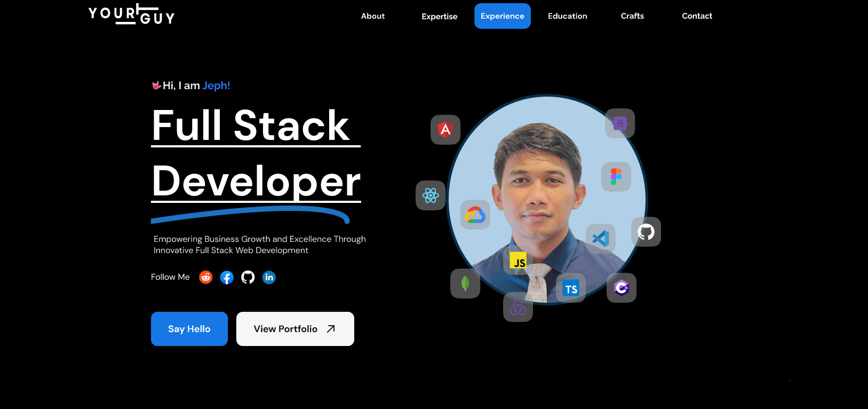Click the View Portfolio button
Image resolution: width=868 pixels, height=409 pixels.
tap(295, 329)
